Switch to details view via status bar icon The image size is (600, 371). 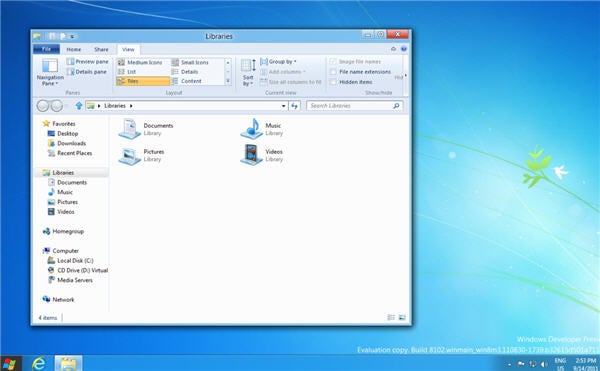click(x=391, y=317)
